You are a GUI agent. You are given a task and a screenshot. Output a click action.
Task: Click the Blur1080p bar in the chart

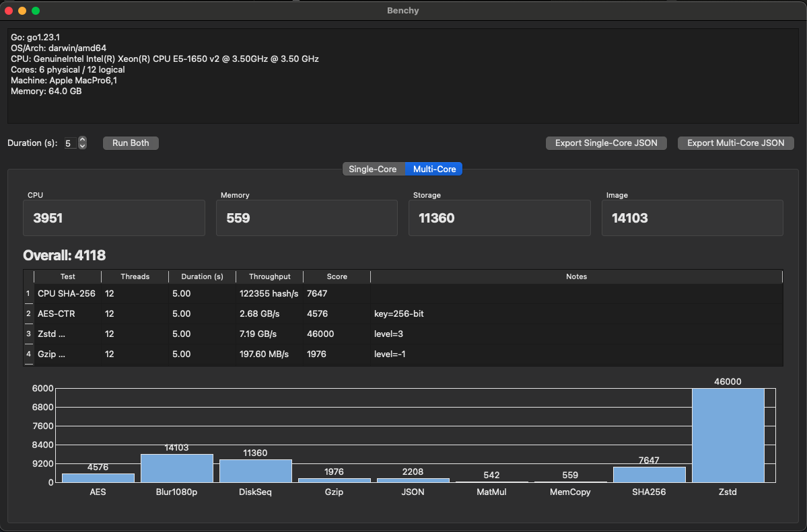[x=176, y=468]
